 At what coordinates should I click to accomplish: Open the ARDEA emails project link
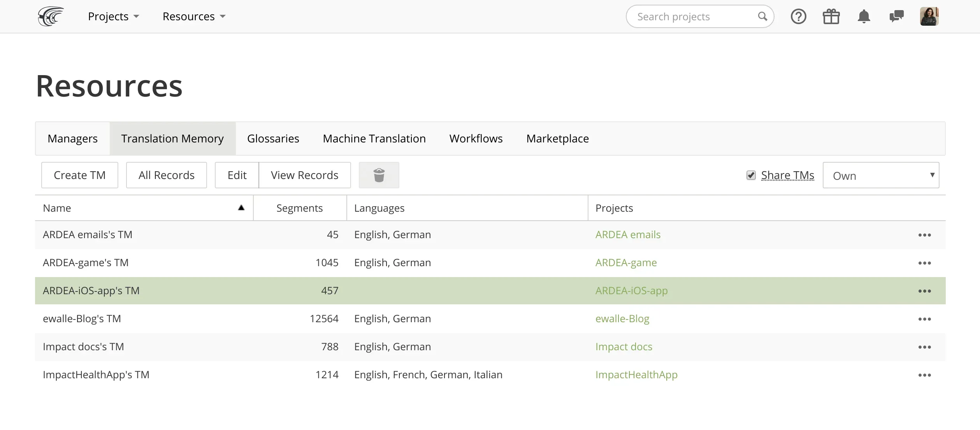[x=628, y=234]
